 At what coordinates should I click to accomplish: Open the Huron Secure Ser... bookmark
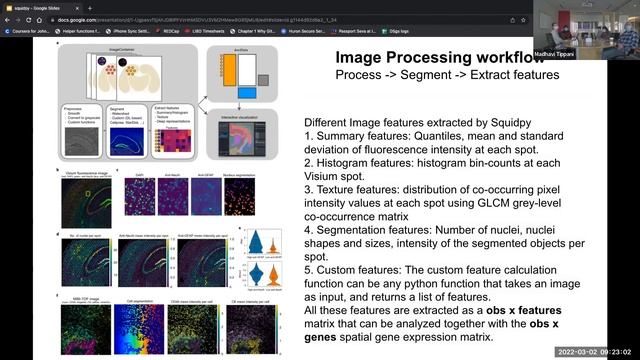(x=303, y=31)
